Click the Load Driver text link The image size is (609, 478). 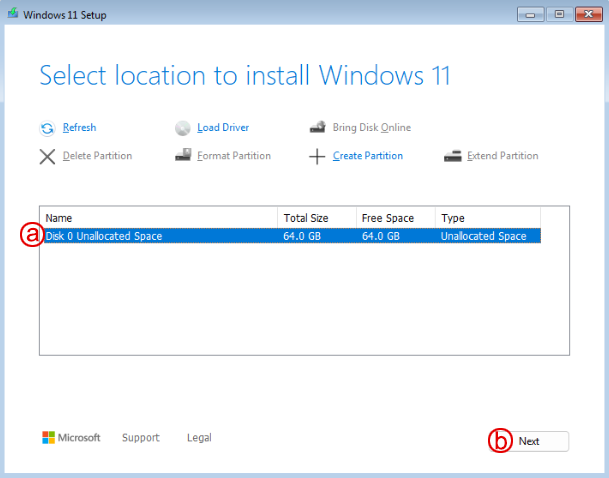click(x=223, y=128)
